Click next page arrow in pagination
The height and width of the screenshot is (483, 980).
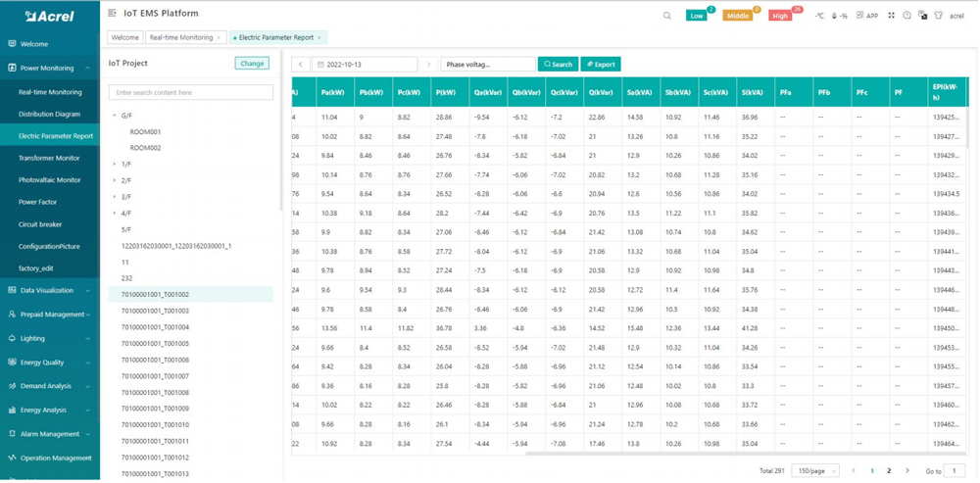(906, 470)
